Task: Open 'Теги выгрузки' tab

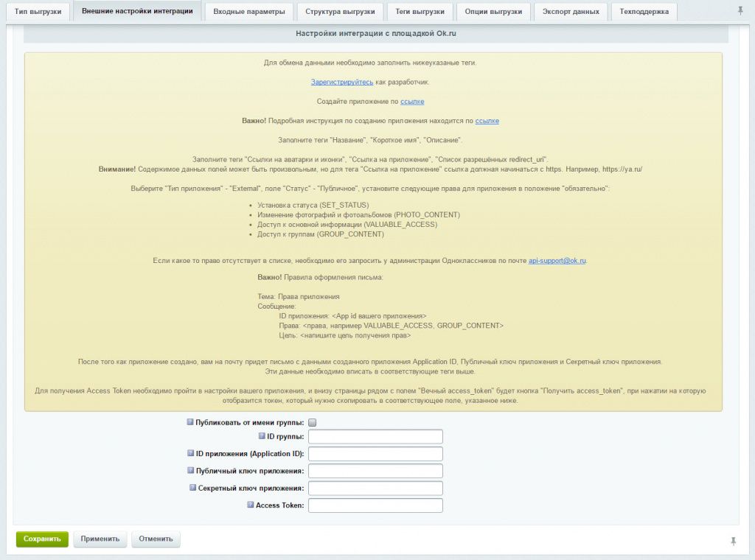Action: point(420,12)
